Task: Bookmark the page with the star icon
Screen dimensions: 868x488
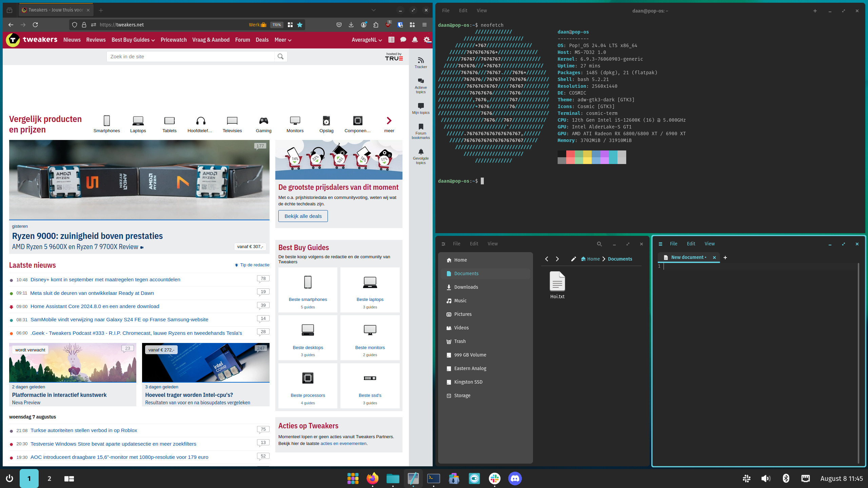Action: (299, 24)
